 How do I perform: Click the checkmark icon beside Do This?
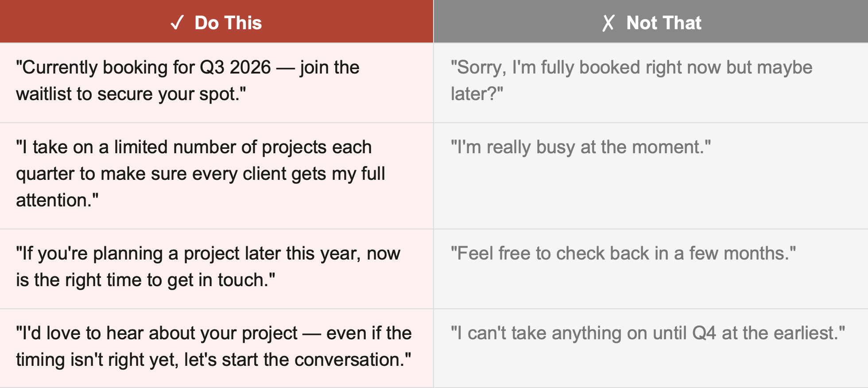(177, 23)
